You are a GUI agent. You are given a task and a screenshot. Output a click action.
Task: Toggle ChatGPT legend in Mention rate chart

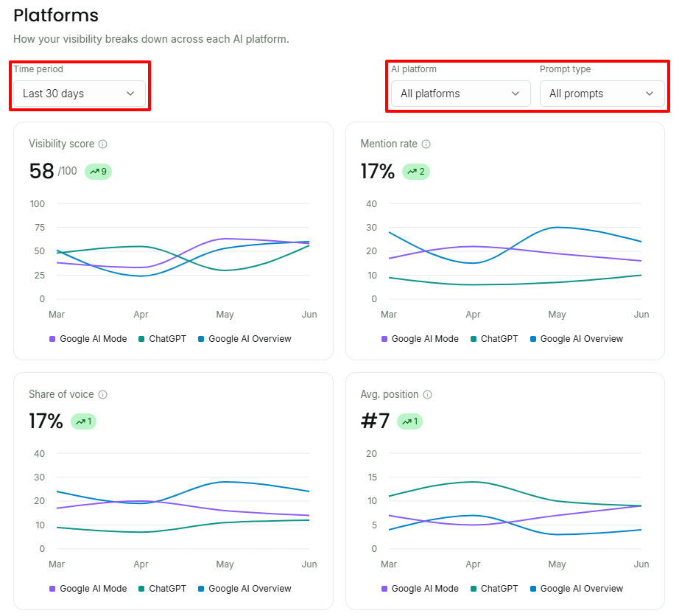494,339
